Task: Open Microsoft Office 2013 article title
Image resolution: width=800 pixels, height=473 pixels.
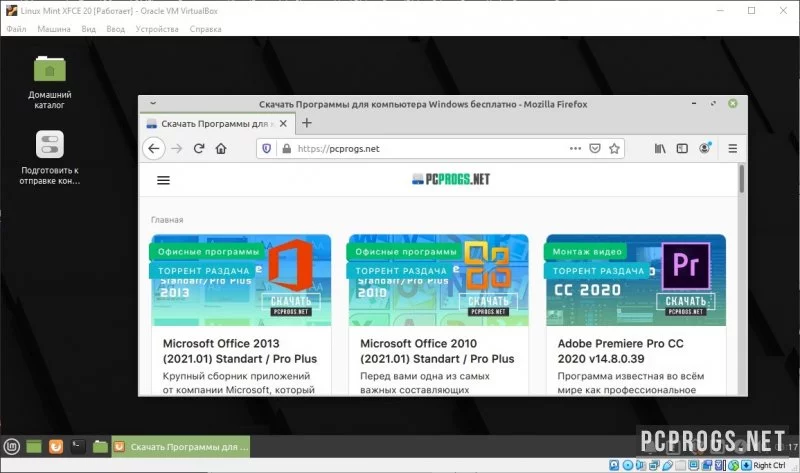Action: pyautogui.click(x=240, y=351)
